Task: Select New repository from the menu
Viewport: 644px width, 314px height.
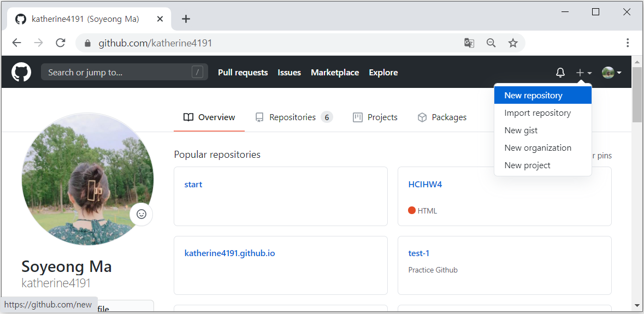Action: click(x=533, y=96)
